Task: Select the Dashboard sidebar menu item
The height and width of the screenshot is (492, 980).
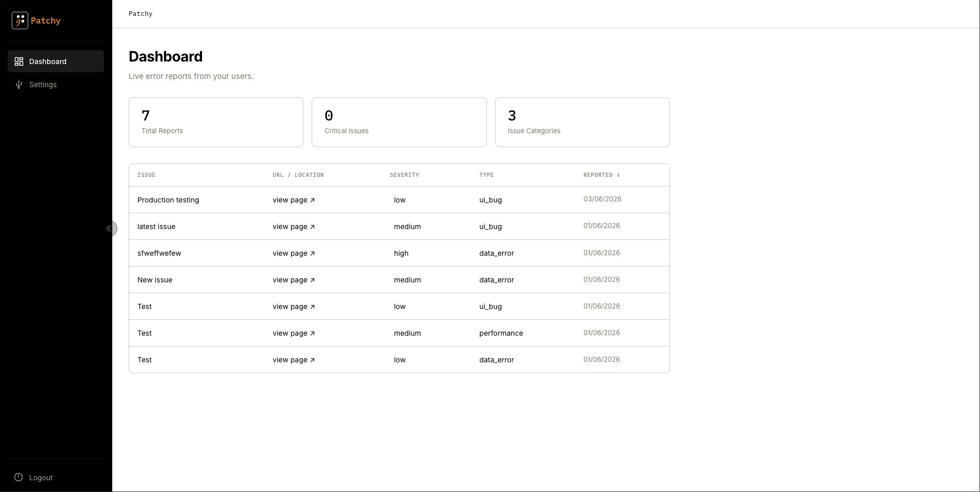Action: [x=56, y=61]
